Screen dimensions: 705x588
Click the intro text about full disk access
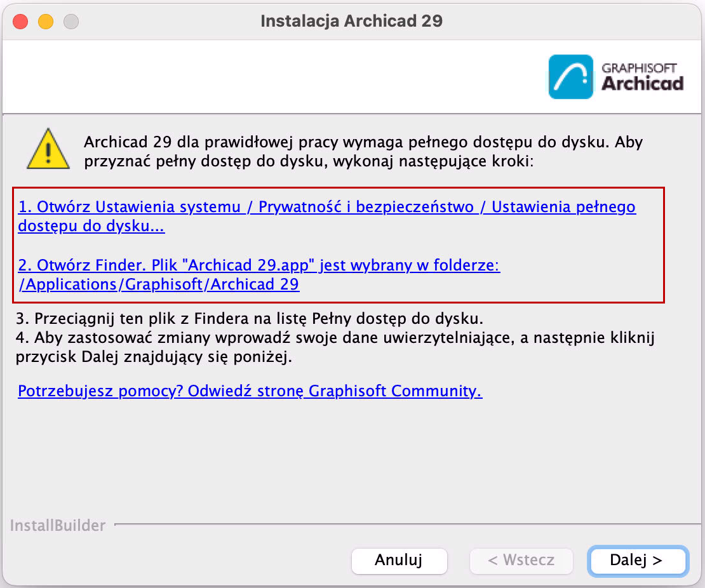tap(363, 152)
